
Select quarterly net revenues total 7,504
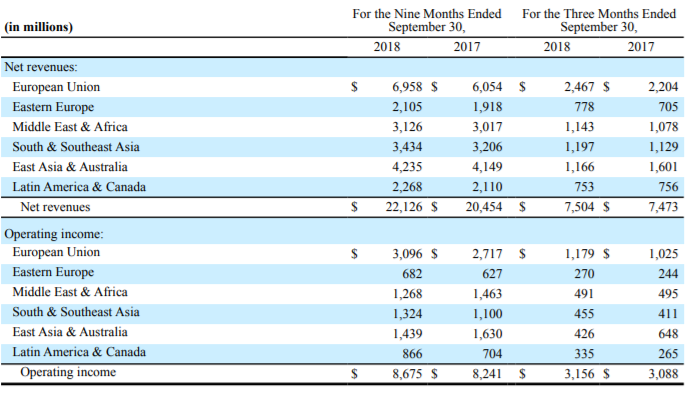(579, 207)
